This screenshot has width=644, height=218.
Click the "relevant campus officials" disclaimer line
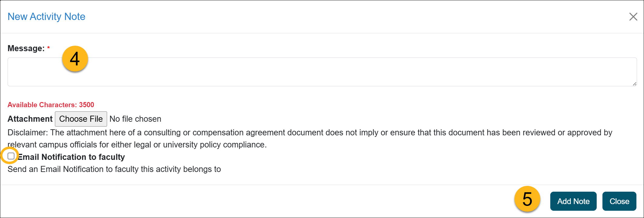tap(137, 145)
